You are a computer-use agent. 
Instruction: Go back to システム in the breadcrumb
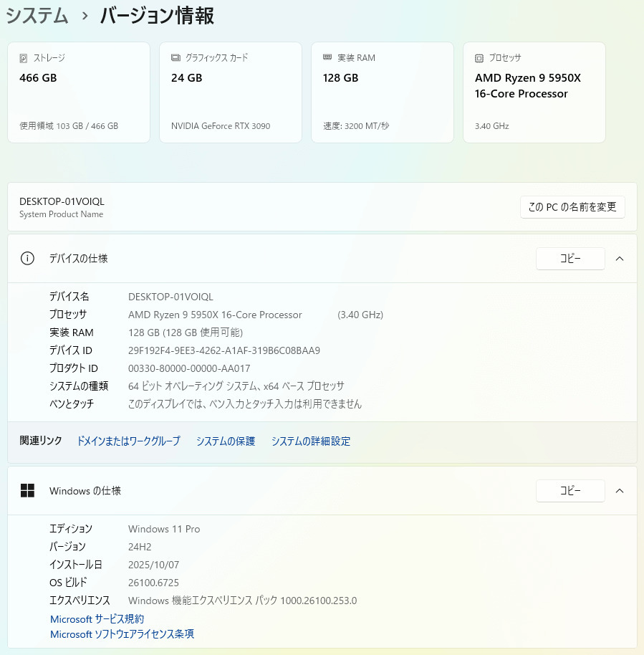click(x=37, y=16)
